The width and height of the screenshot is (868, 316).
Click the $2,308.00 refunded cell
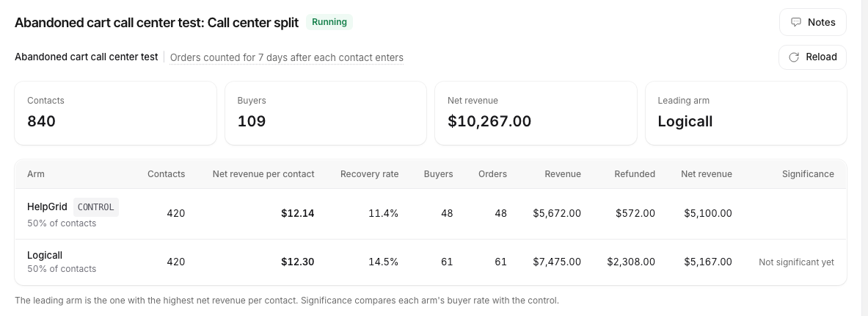click(x=631, y=262)
